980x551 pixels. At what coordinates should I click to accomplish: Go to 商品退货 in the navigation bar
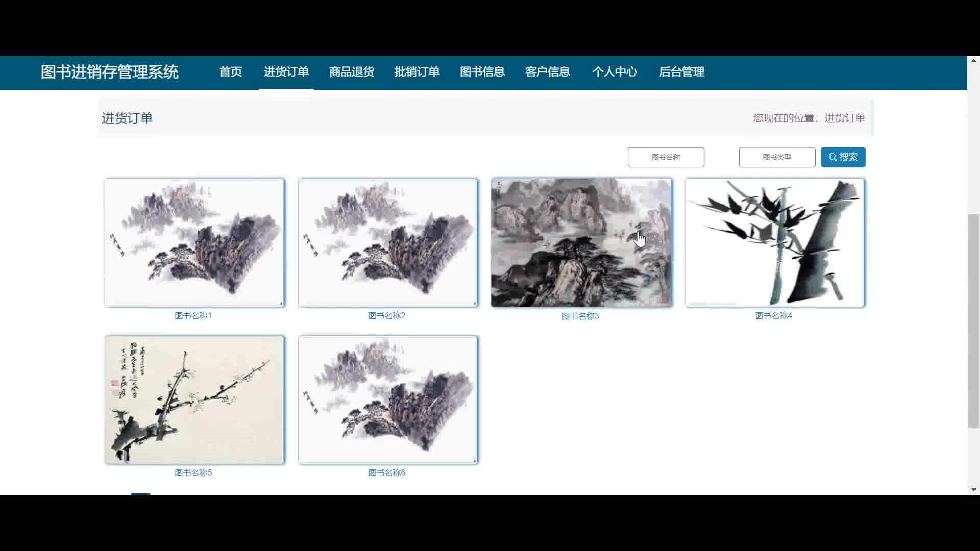click(x=352, y=72)
